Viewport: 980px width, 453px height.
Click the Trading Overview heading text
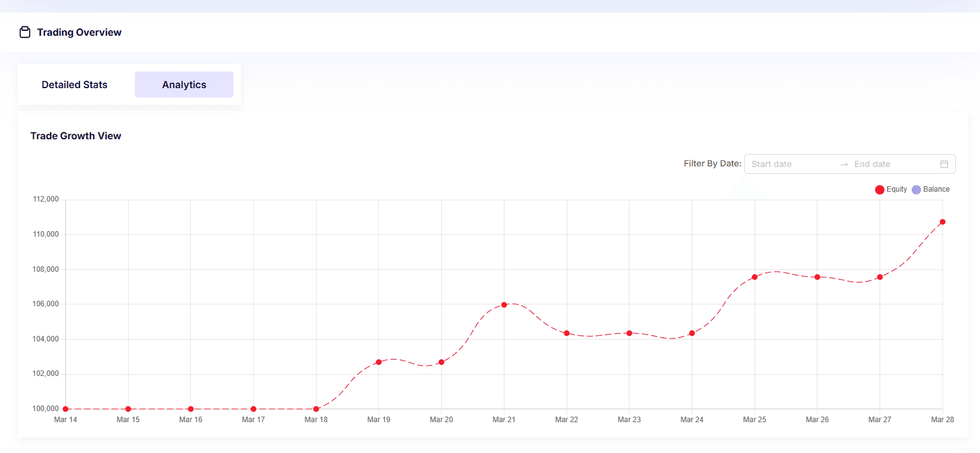pyautogui.click(x=79, y=32)
